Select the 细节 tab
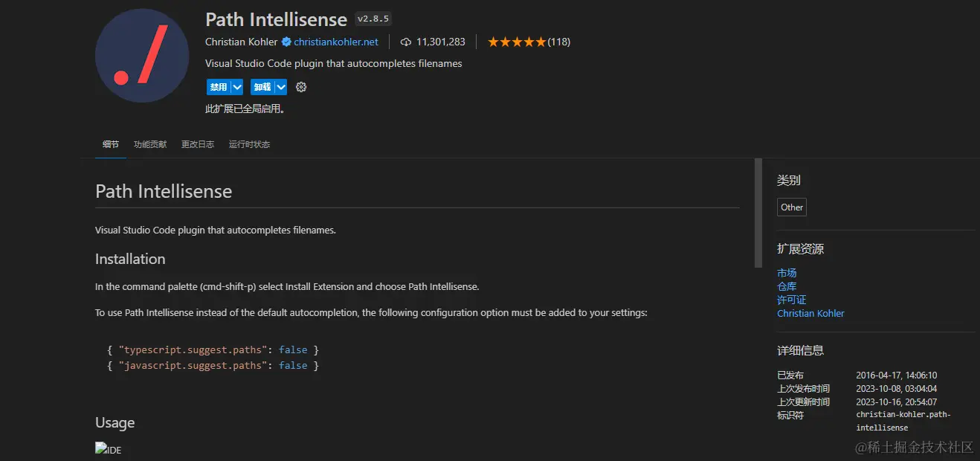This screenshot has height=461, width=980. (110, 144)
